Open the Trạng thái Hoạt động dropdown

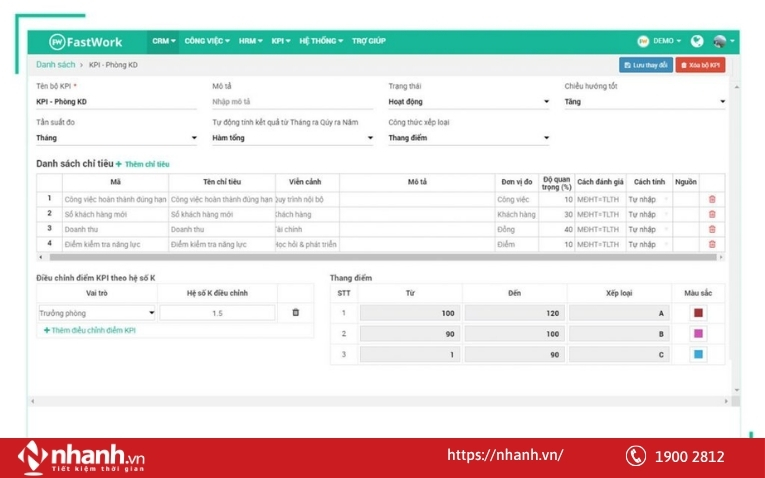click(x=468, y=101)
